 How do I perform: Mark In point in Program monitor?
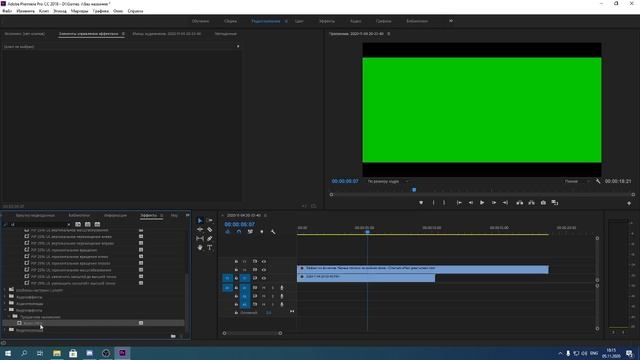(x=433, y=202)
